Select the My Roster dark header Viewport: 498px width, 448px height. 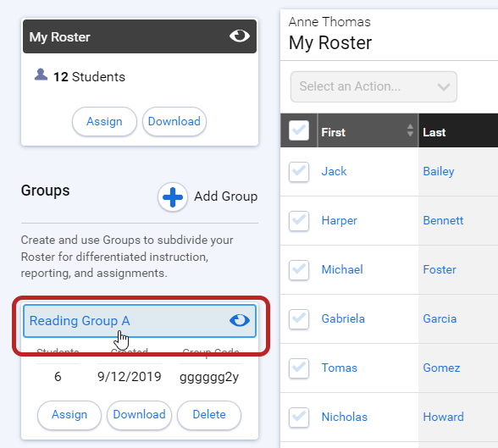[140, 36]
